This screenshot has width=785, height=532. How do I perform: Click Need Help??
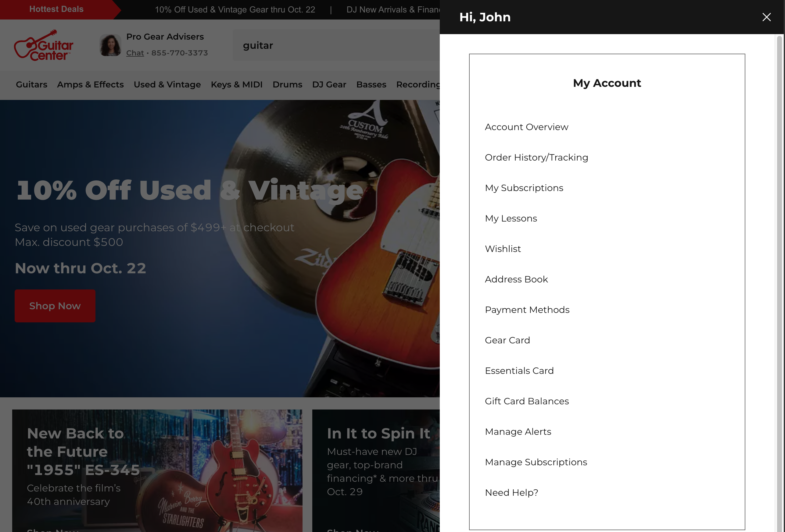point(511,492)
